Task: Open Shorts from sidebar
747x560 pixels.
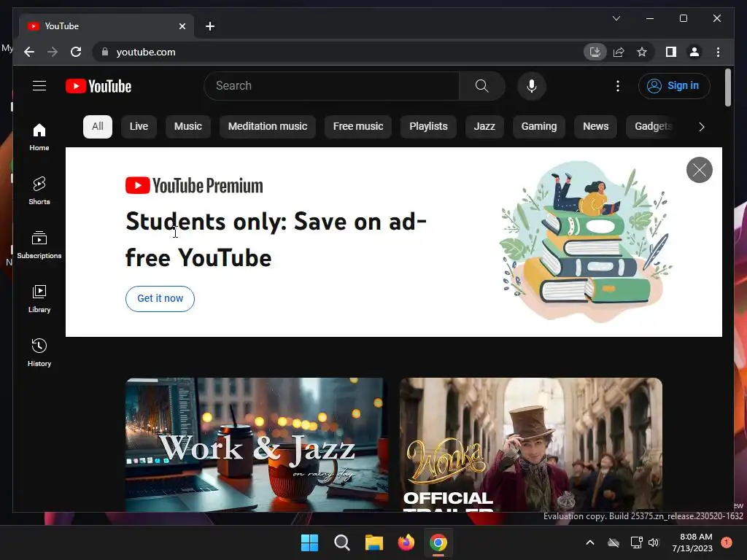Action: (39, 190)
